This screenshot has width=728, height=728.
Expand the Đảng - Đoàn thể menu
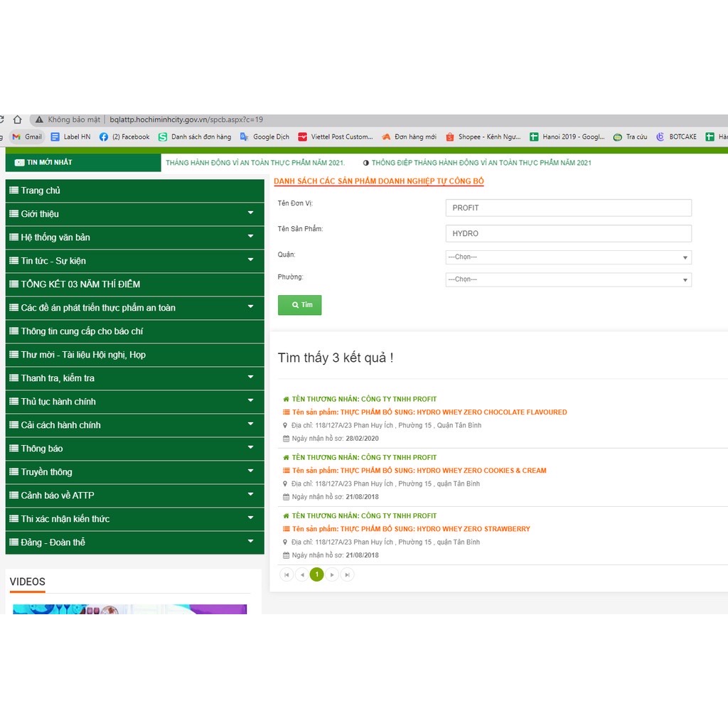(x=134, y=542)
